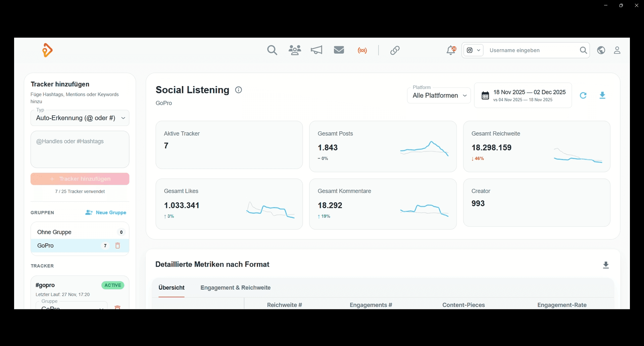
Task: Click the Tracker hinzufügen button
Action: [x=80, y=179]
